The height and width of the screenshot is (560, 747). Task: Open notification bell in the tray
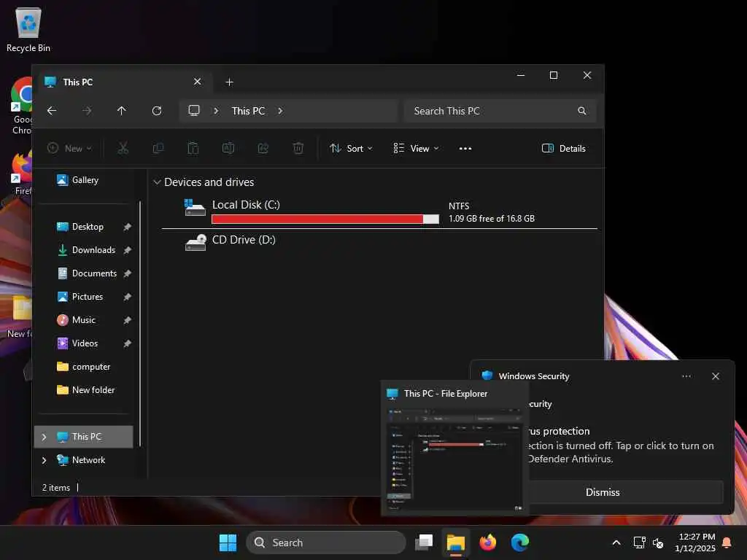[x=727, y=542]
